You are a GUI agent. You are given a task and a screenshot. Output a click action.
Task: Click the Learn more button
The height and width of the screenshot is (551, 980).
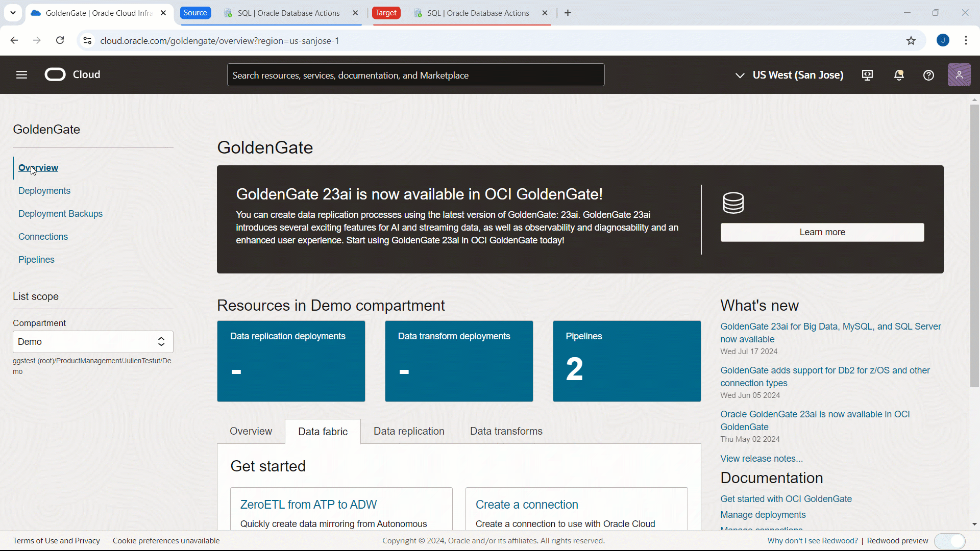[x=822, y=232]
